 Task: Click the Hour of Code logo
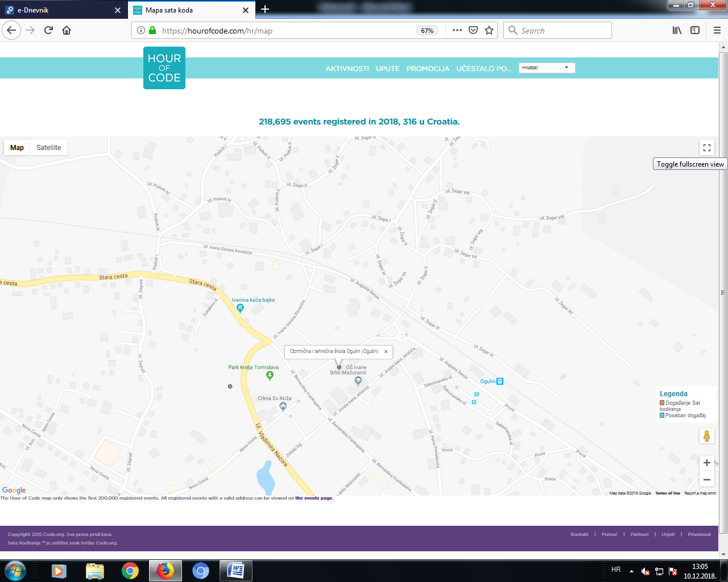[x=164, y=68]
